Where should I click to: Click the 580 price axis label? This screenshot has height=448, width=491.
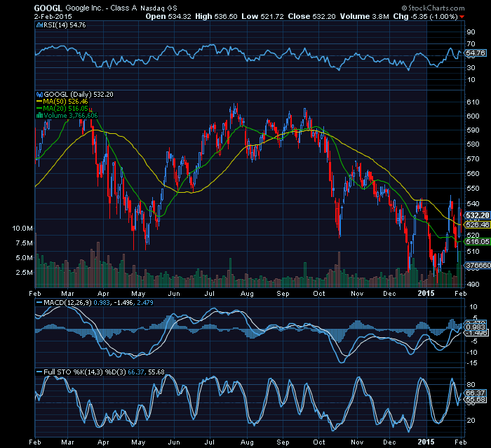tap(473, 144)
